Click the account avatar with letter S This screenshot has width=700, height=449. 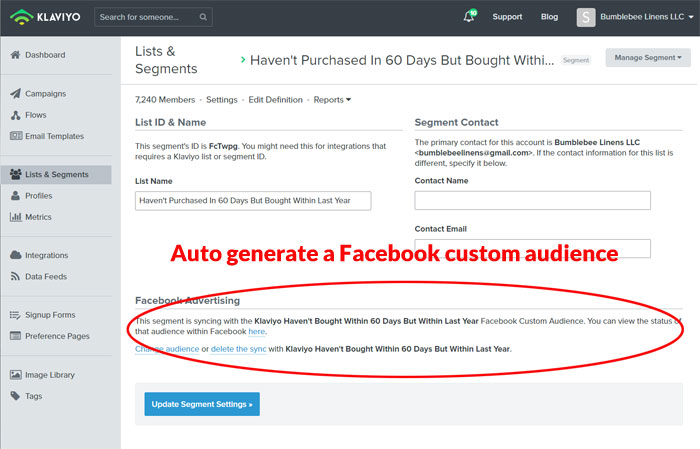[586, 17]
